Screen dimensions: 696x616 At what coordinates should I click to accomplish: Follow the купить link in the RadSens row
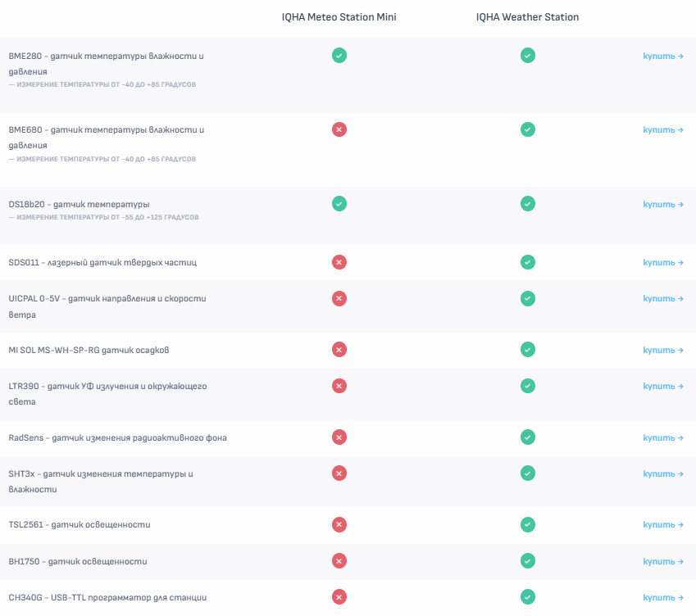[x=663, y=437]
